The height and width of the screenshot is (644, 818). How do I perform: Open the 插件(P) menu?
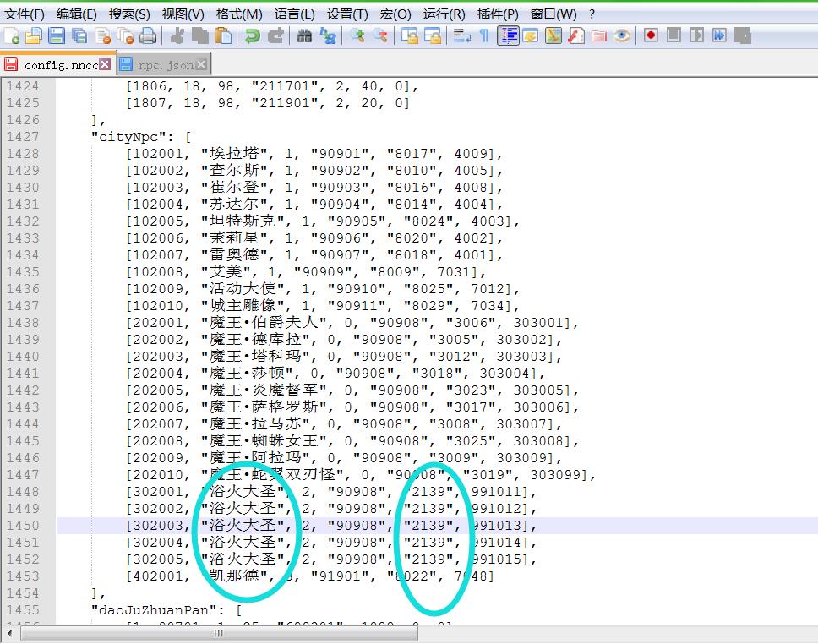pyautogui.click(x=498, y=14)
